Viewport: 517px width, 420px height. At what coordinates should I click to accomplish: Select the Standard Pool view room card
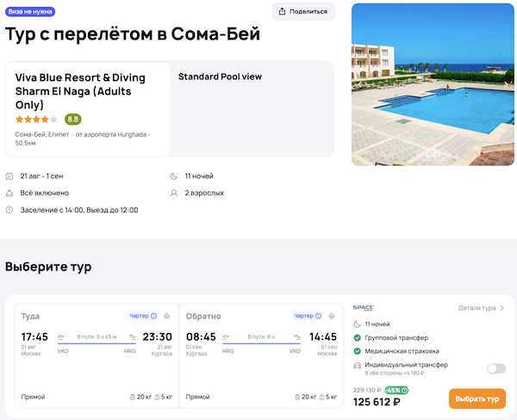pos(252,108)
